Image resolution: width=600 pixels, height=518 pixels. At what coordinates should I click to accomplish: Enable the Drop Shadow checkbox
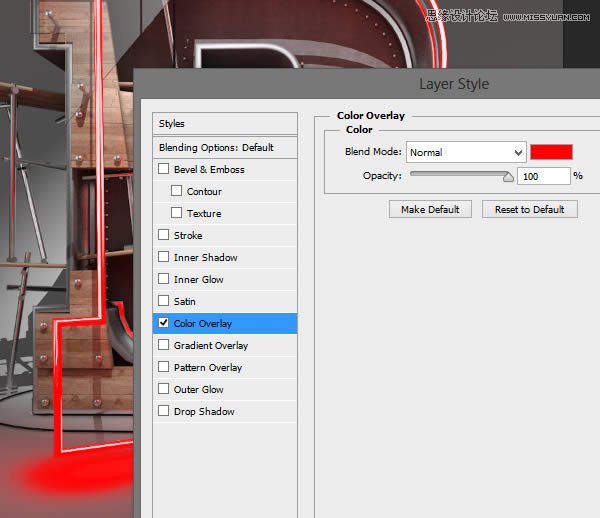coord(163,410)
